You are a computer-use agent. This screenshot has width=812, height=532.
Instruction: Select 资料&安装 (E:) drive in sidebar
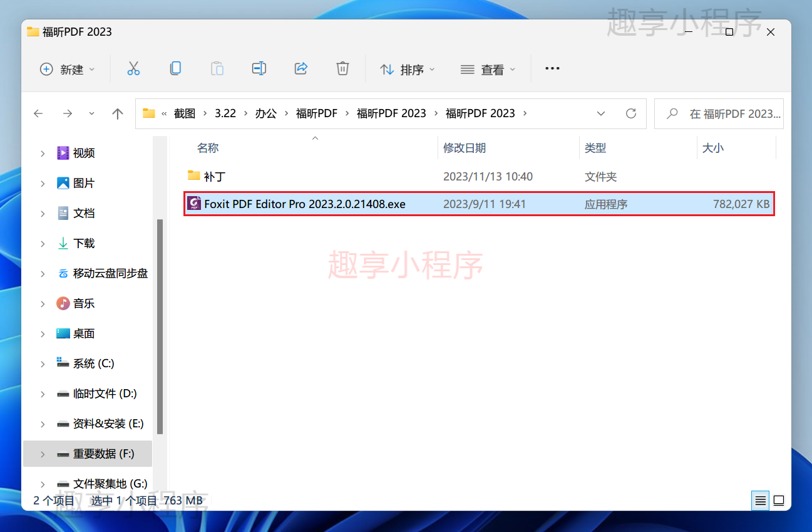pos(88,424)
